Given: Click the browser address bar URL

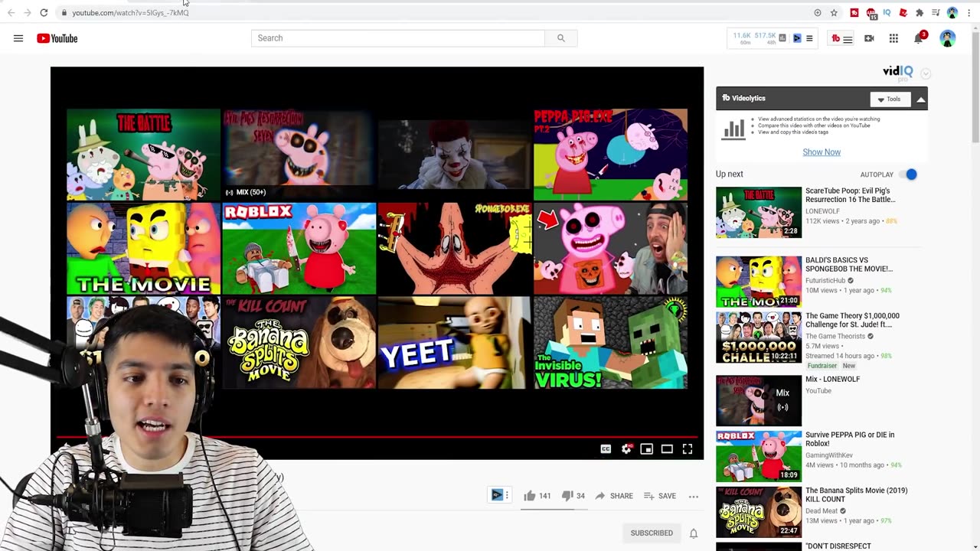Looking at the screenshot, I should [130, 13].
